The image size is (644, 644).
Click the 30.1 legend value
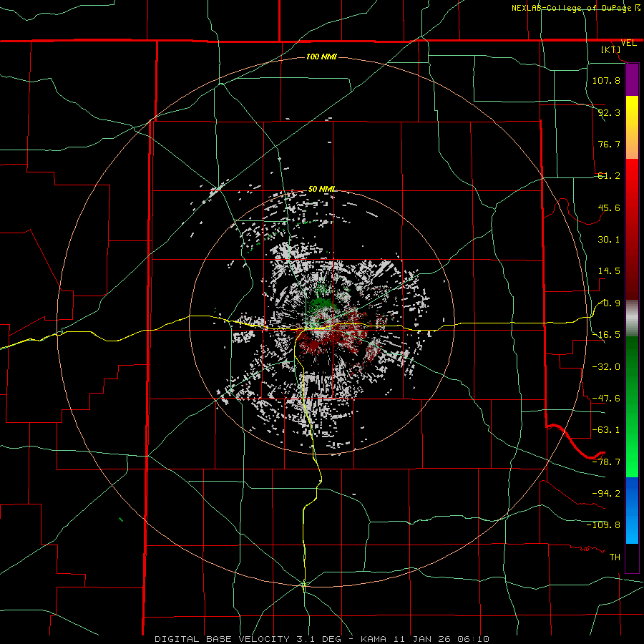coord(609,240)
